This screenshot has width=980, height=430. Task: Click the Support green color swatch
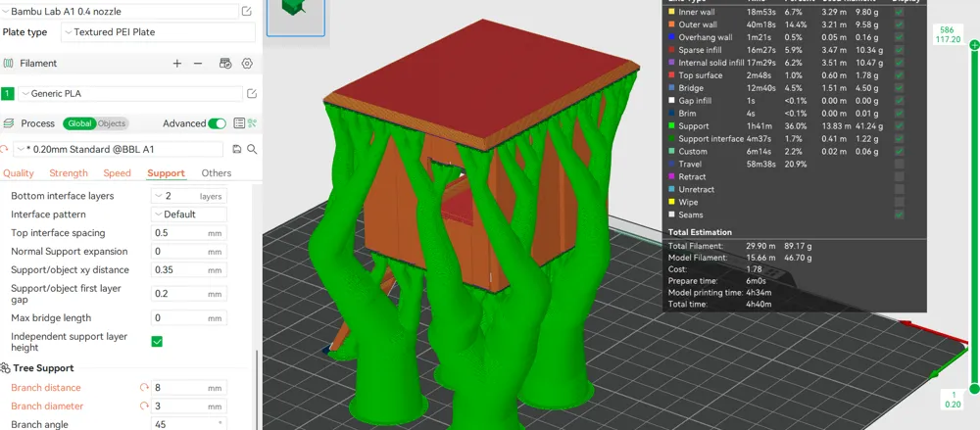(x=671, y=125)
